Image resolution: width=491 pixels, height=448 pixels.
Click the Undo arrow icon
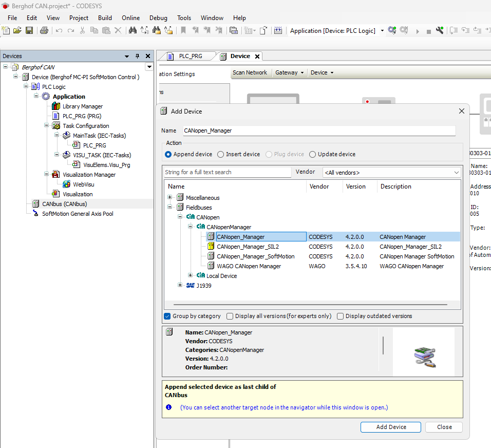coord(59,30)
